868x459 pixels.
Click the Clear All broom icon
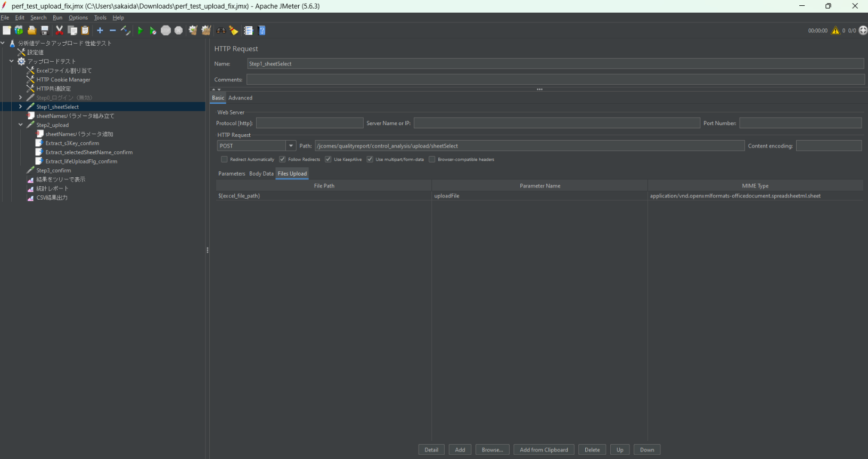click(x=206, y=31)
